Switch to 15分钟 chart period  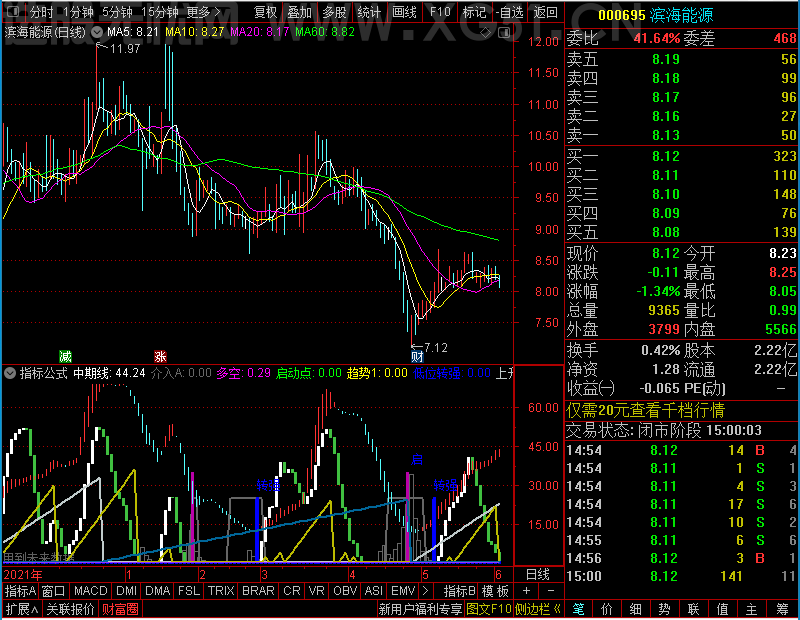click(x=159, y=12)
